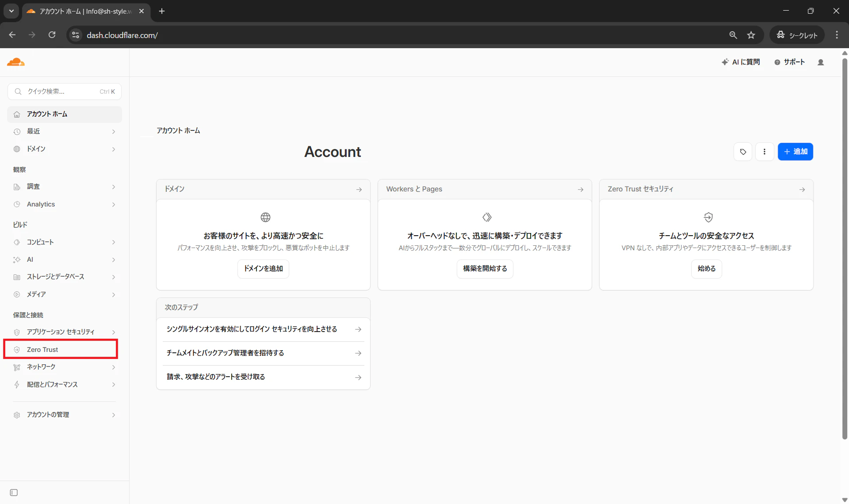This screenshot has width=849, height=504.
Task: Click the tag icon button next to Account
Action: [x=743, y=152]
